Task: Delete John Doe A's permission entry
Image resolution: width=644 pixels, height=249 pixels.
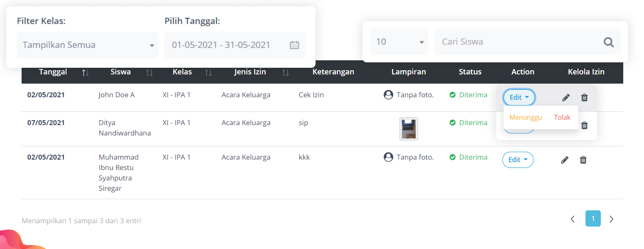Action: (584, 98)
